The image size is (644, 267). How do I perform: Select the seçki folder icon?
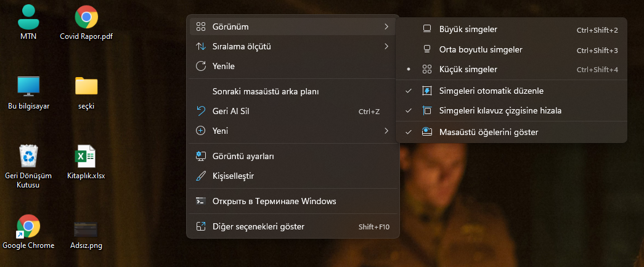[86, 86]
